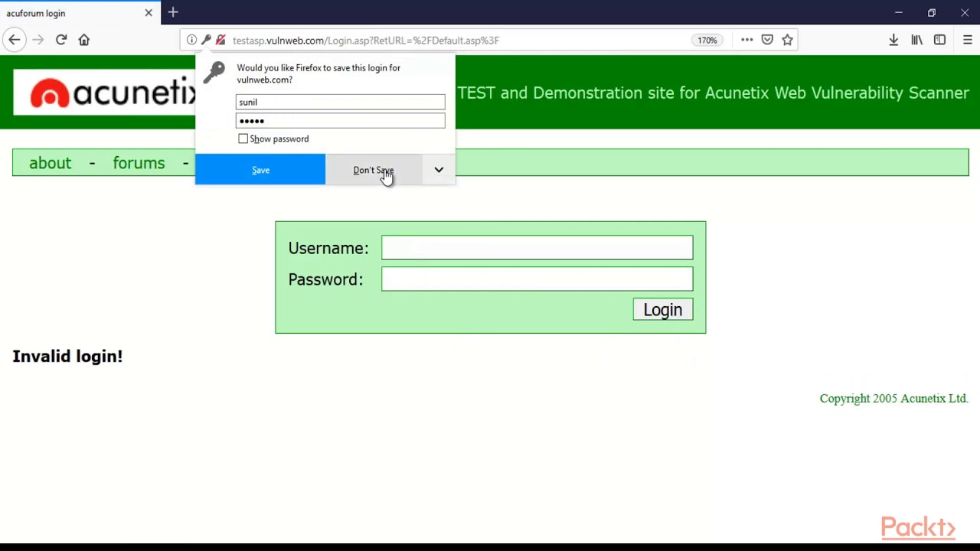Open the about link in the site menu
980x551 pixels.
[50, 163]
